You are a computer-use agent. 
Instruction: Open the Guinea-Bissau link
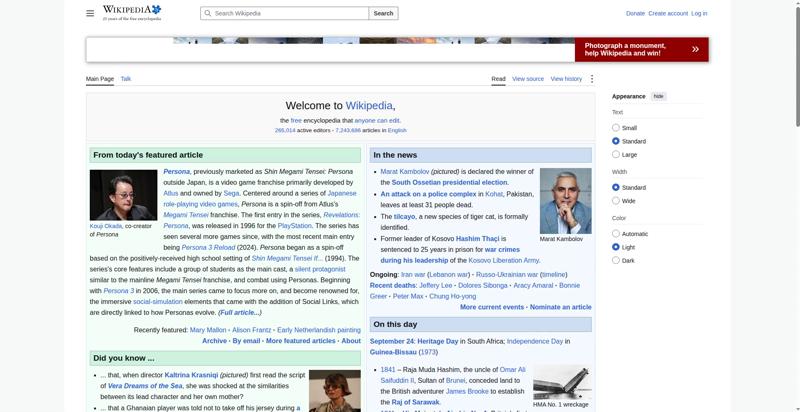click(393, 352)
